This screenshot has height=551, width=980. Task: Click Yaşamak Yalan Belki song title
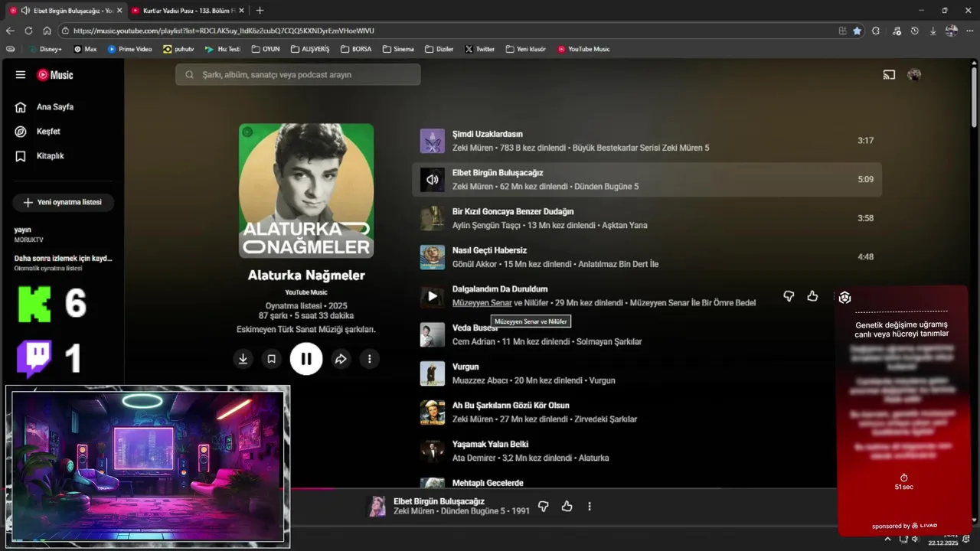(x=490, y=444)
